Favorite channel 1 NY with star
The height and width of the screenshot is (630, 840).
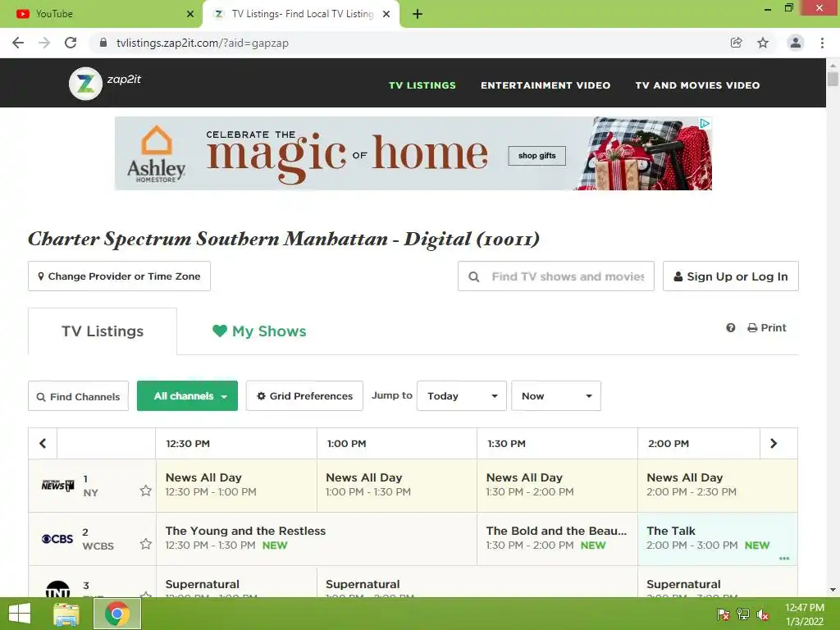[146, 491]
